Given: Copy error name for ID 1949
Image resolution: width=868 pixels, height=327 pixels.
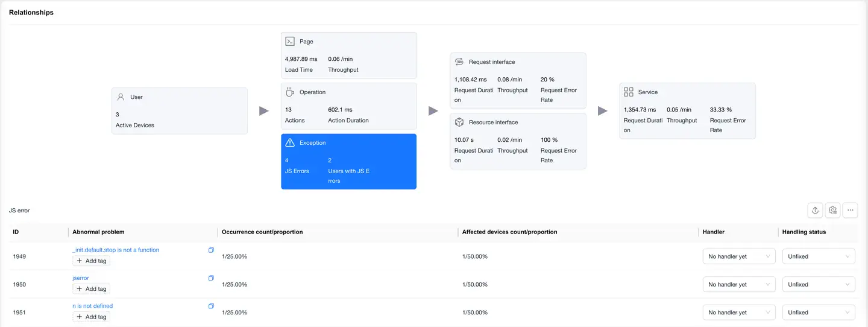Looking at the screenshot, I should [x=211, y=250].
